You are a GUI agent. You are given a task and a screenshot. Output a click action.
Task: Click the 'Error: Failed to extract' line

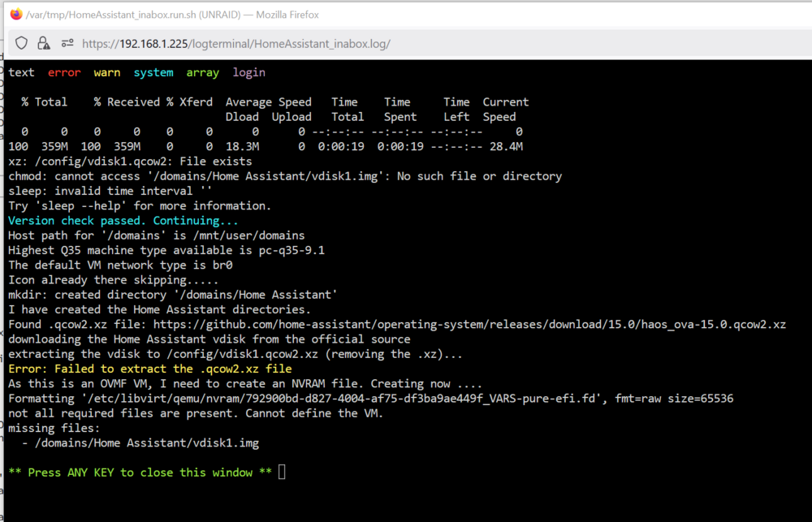(x=150, y=369)
